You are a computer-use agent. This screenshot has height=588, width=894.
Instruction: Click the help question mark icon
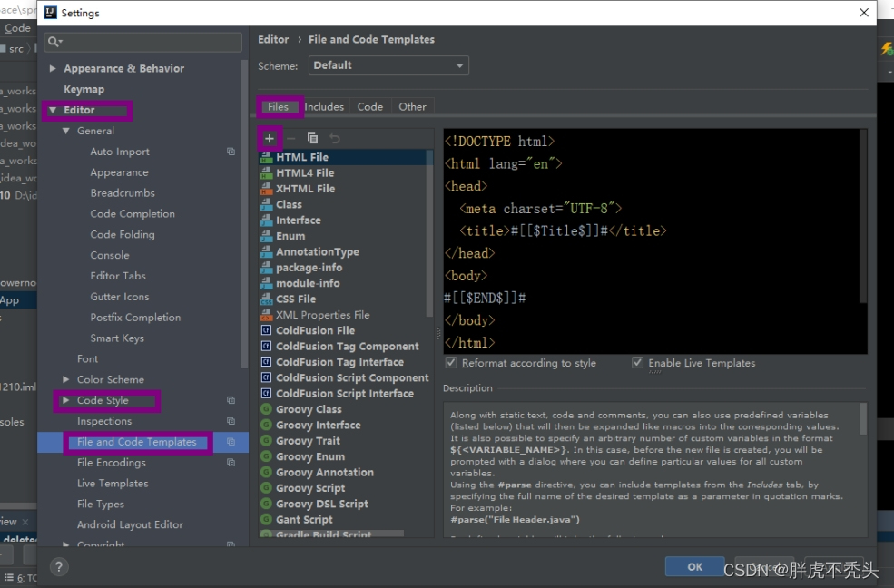click(59, 567)
